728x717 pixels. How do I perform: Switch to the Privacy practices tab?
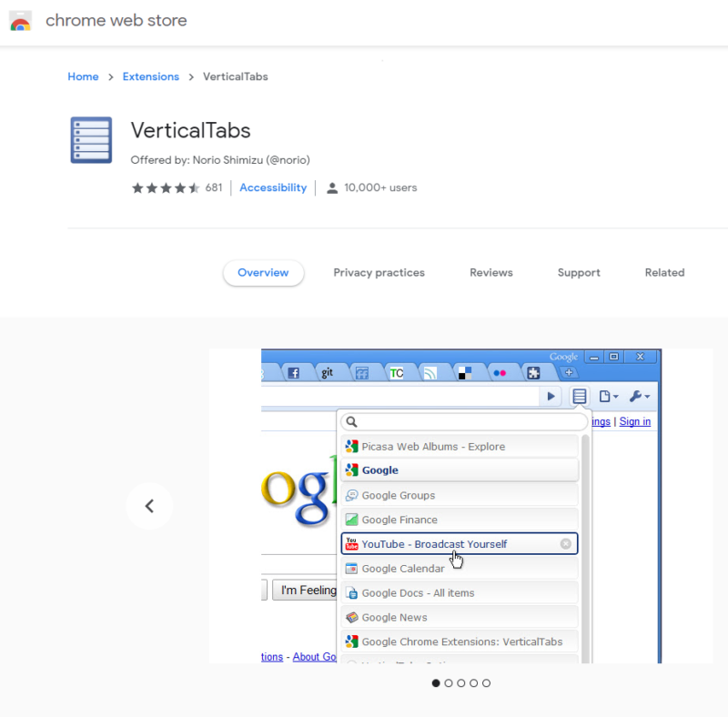pos(379,273)
